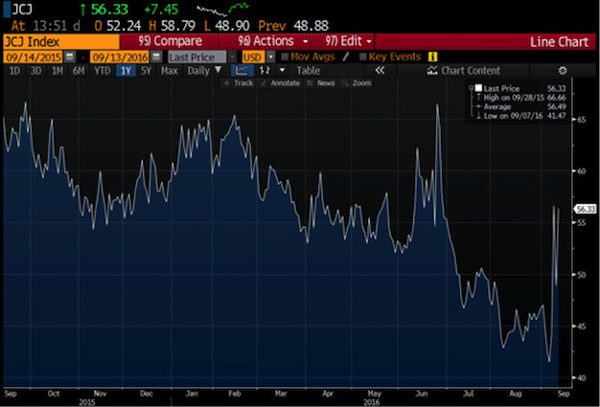Viewport: 600px width, 407px height.
Task: Click the line chart type icon
Action: tap(242, 71)
